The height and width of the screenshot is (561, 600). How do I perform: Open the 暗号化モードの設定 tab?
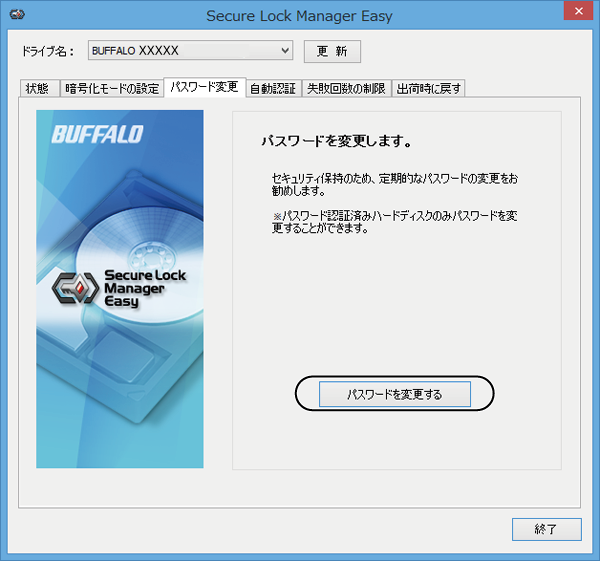[112, 89]
